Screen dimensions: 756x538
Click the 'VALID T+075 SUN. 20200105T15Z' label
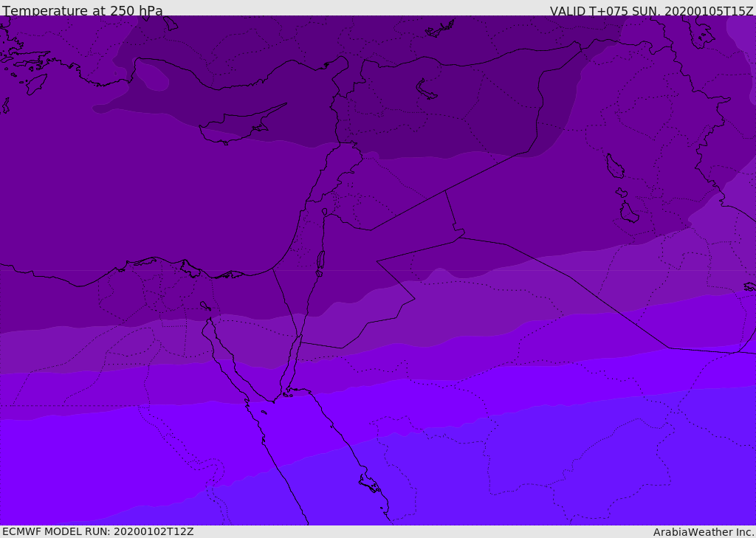651,10
